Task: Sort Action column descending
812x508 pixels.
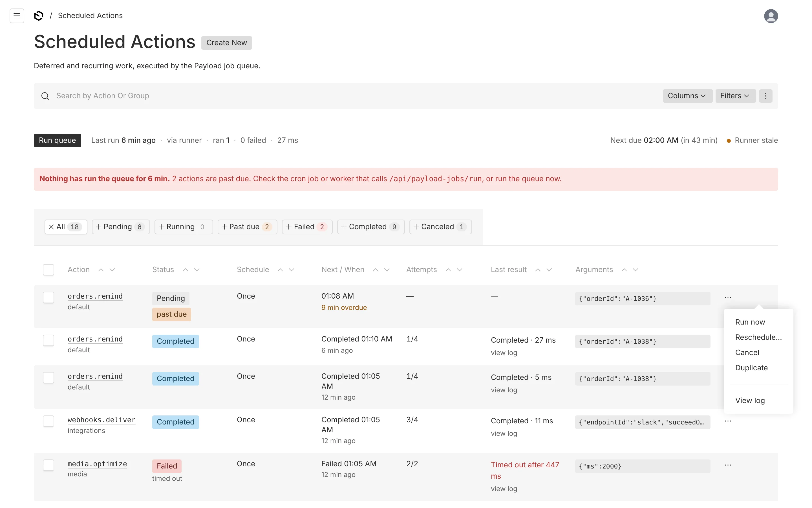Action: 112,270
